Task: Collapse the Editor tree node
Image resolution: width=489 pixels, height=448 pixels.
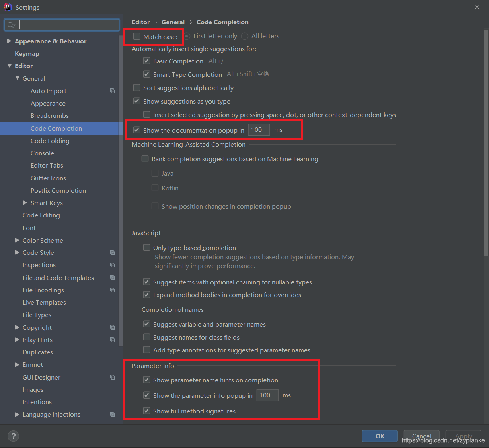Action: [x=10, y=66]
